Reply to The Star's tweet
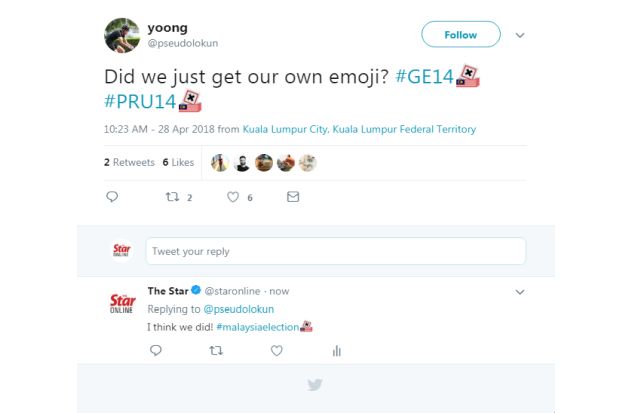Image resolution: width=640 pixels, height=413 pixels. (x=156, y=350)
